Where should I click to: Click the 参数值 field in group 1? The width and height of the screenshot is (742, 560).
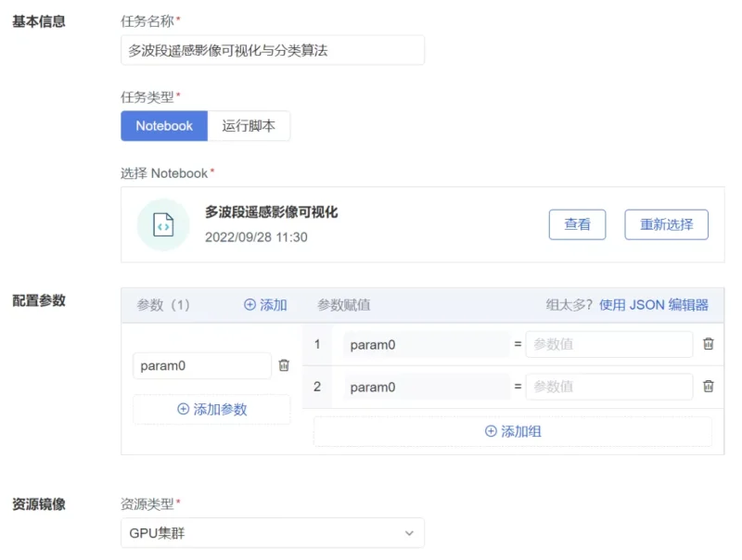click(x=608, y=344)
